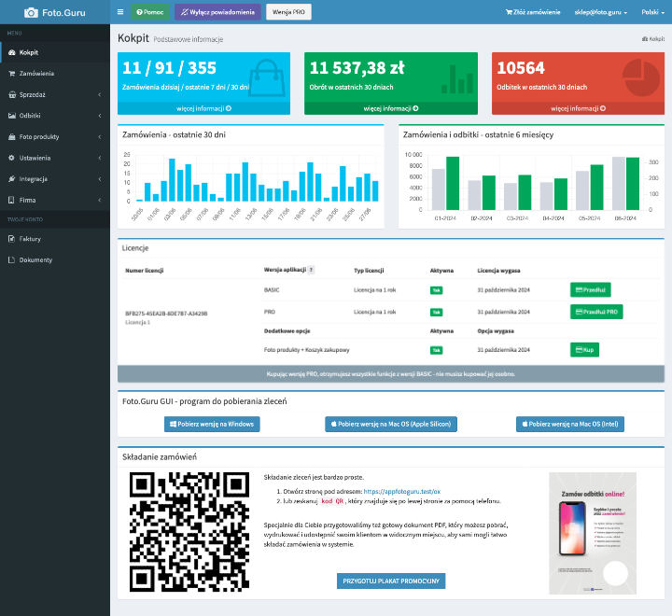The height and width of the screenshot is (616, 672).
Task: Click the Firma building icon
Action: coord(11,200)
